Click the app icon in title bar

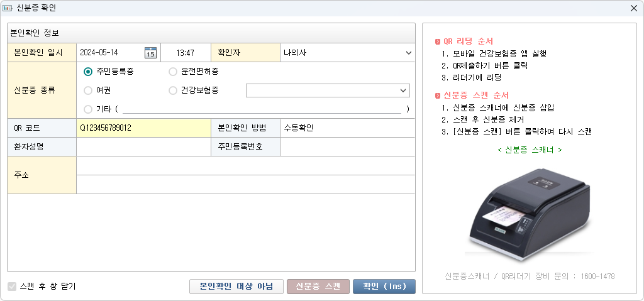8,8
